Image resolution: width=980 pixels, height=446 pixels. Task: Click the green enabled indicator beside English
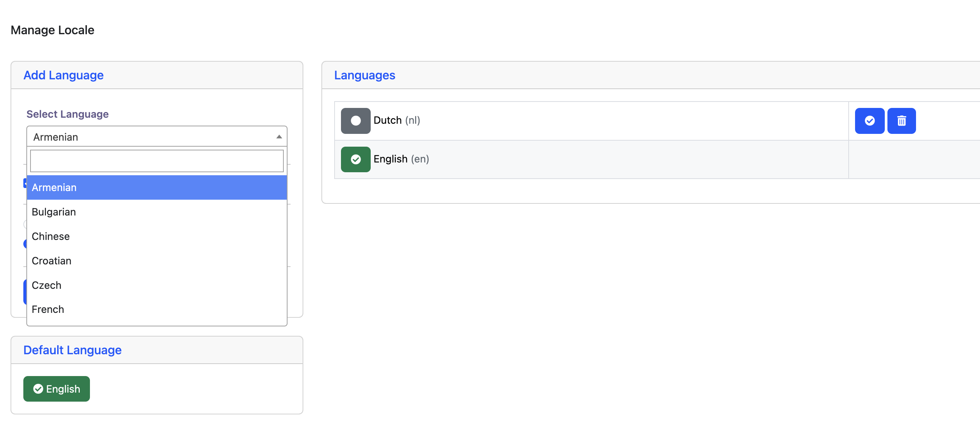click(355, 159)
